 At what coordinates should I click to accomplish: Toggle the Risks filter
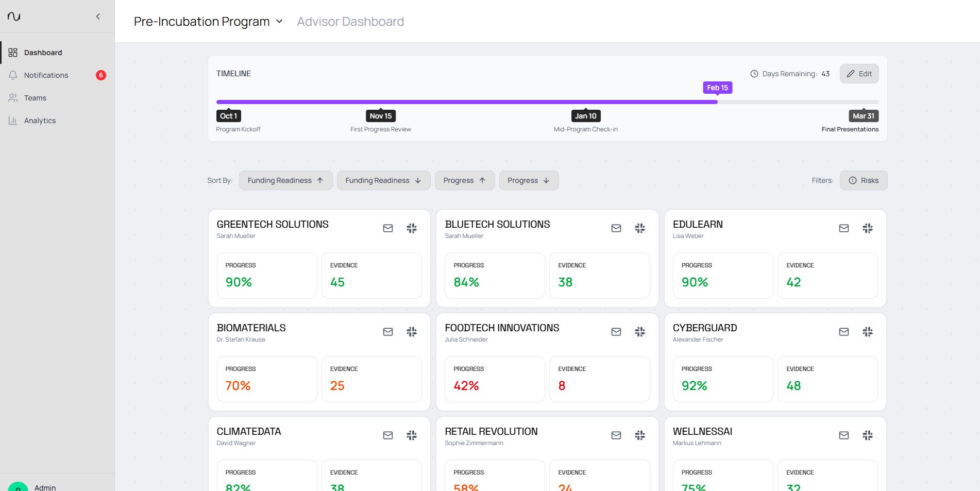coord(863,180)
